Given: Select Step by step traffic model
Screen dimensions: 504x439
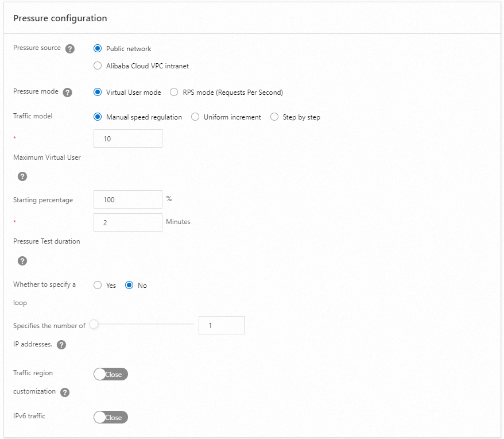Looking at the screenshot, I should pyautogui.click(x=274, y=117).
